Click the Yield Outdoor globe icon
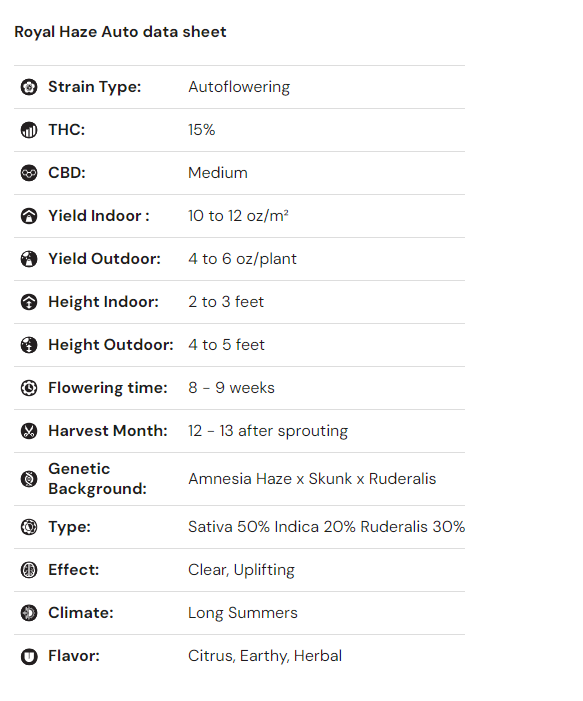Viewport: 583px width, 701px height. click(29, 259)
